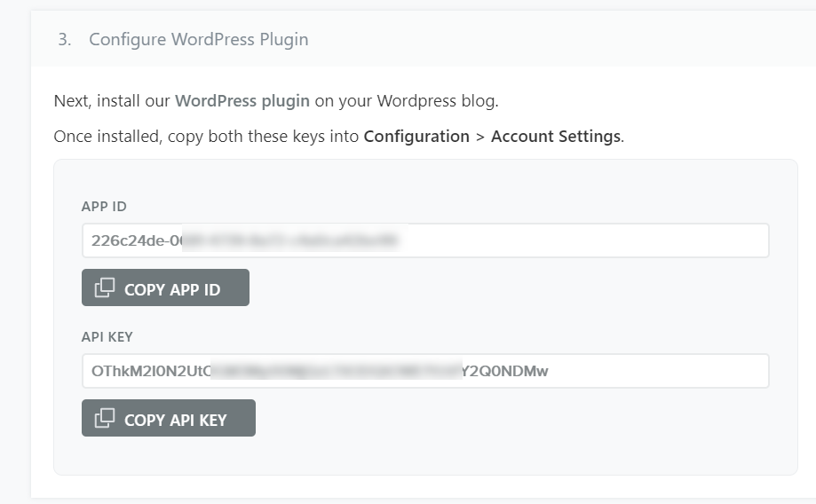Image resolution: width=816 pixels, height=504 pixels.
Task: Click the Y2Q0NDMw ending of the API key
Action: 505,371
